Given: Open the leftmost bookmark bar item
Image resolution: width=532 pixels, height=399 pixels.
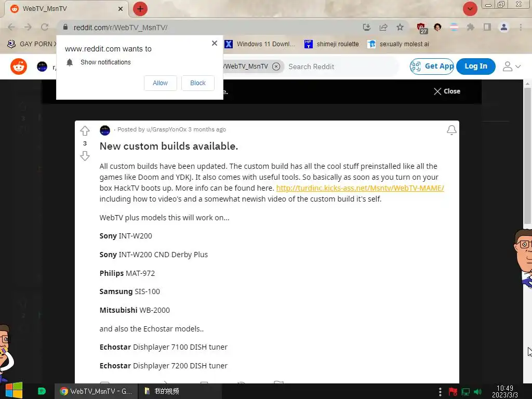Looking at the screenshot, I should (32, 44).
